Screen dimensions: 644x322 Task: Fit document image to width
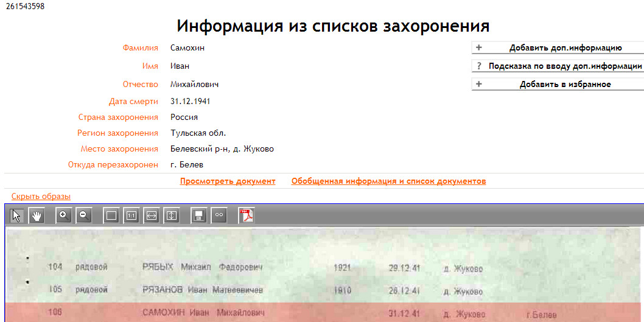(x=152, y=215)
